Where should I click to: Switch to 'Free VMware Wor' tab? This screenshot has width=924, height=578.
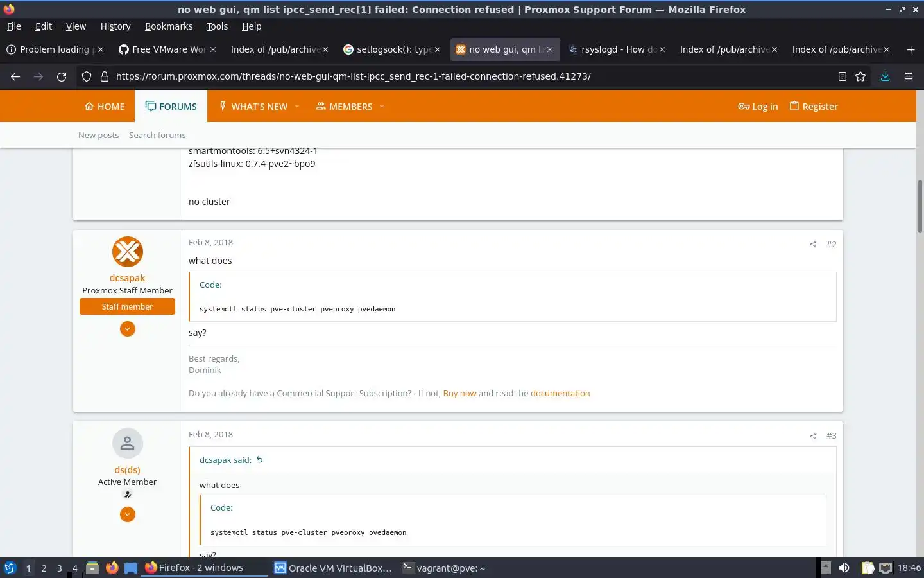pyautogui.click(x=168, y=49)
